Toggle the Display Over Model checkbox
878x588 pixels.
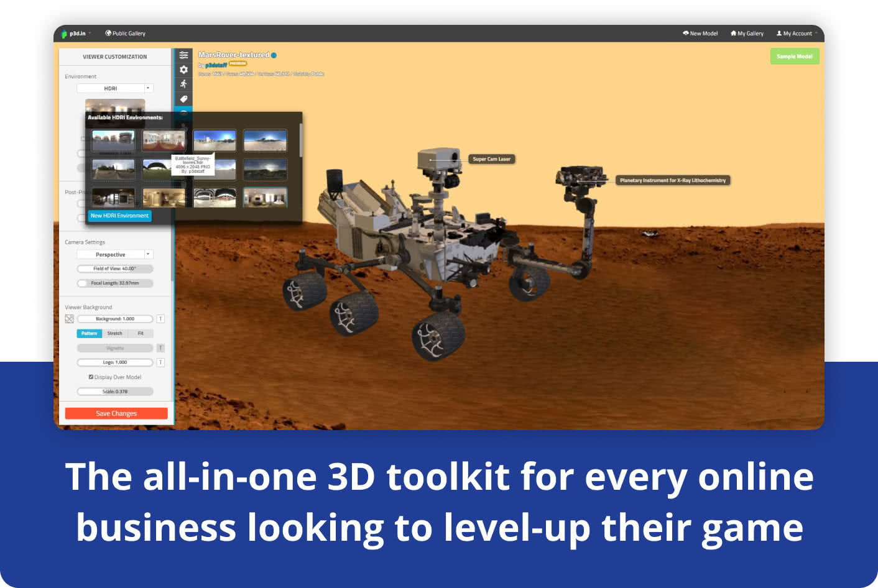pos(91,377)
